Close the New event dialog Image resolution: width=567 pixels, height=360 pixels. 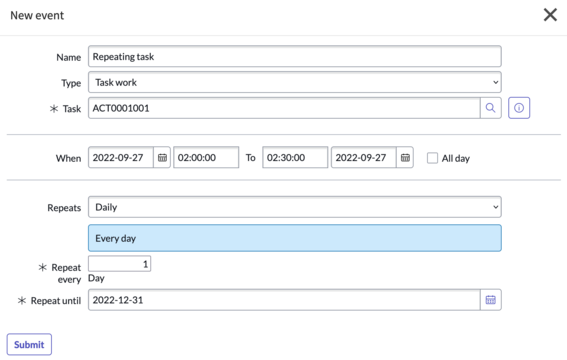pyautogui.click(x=550, y=15)
